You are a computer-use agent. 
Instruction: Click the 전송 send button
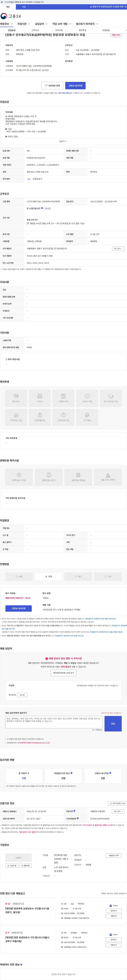pyautogui.click(x=113, y=724)
